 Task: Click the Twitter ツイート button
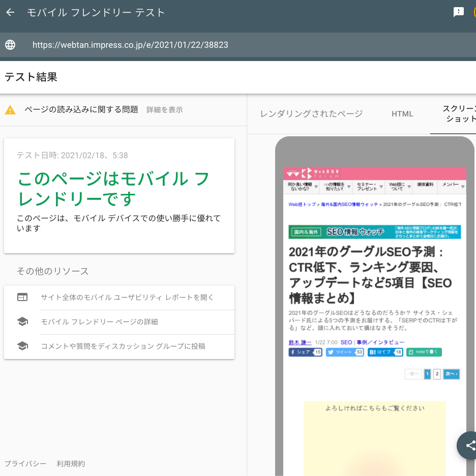tap(345, 352)
